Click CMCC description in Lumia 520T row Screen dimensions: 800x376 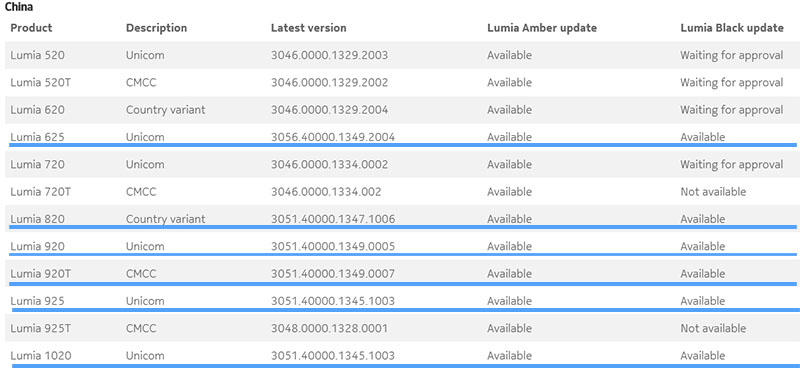click(141, 83)
